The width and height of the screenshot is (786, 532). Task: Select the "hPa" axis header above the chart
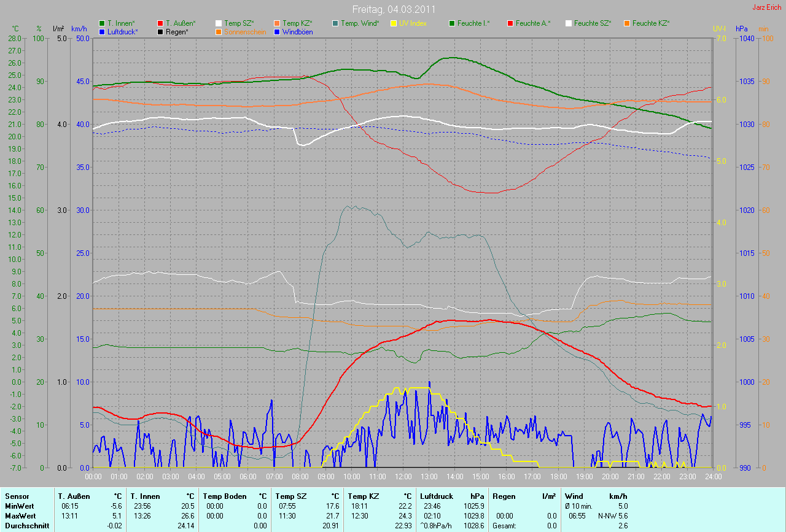coord(741,29)
